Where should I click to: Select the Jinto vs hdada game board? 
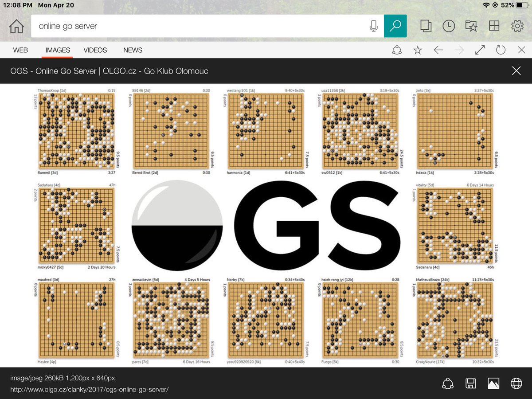click(x=455, y=130)
